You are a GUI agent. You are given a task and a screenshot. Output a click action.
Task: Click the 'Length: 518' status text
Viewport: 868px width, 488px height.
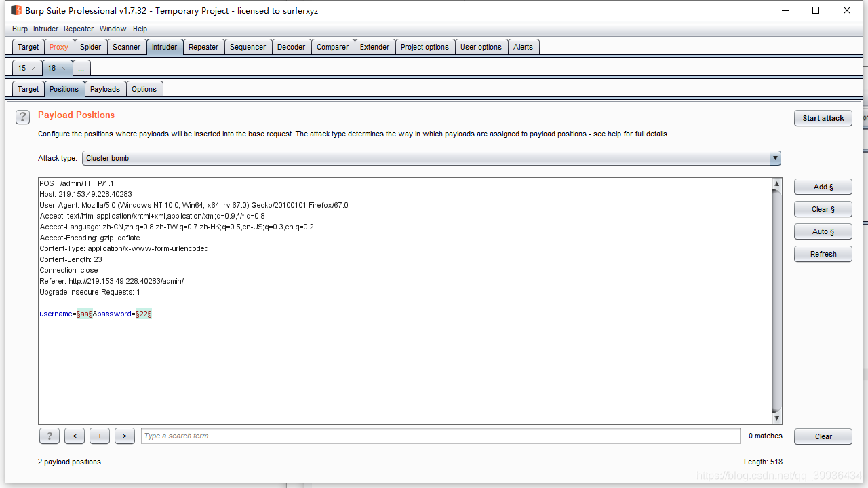pos(763,462)
